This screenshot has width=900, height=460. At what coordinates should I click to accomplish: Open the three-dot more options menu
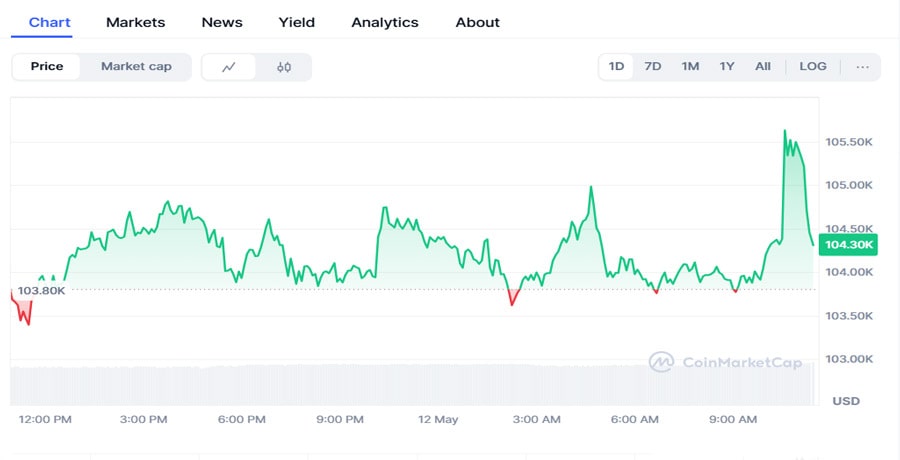[862, 67]
